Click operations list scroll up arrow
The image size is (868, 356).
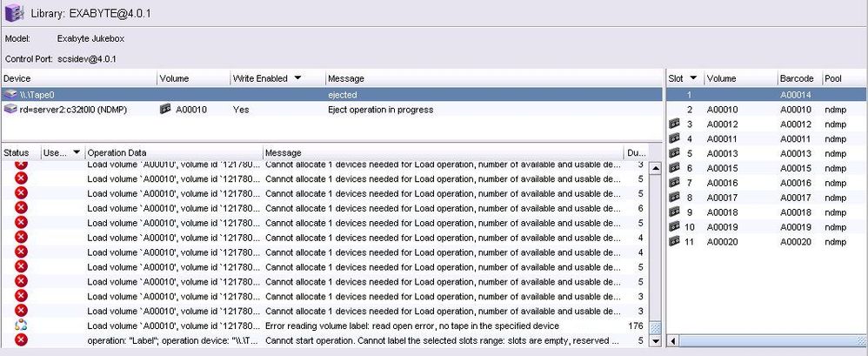(655, 167)
